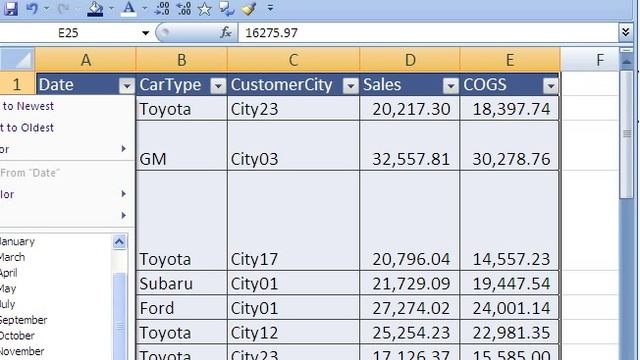
Task: Select cell containing City12
Action: point(293,332)
